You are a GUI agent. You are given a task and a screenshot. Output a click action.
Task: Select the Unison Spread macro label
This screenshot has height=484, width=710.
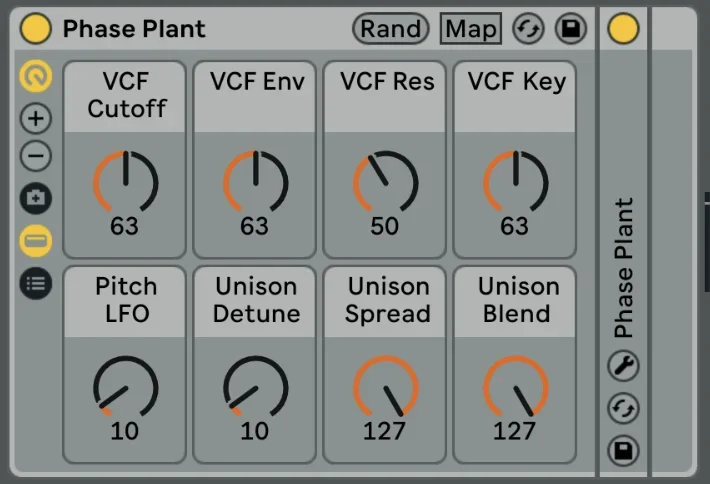point(388,300)
